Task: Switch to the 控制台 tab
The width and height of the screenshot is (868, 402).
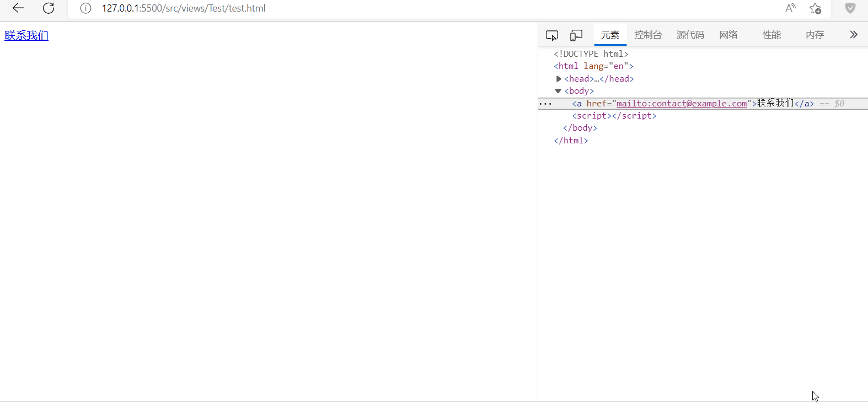Action: click(648, 35)
